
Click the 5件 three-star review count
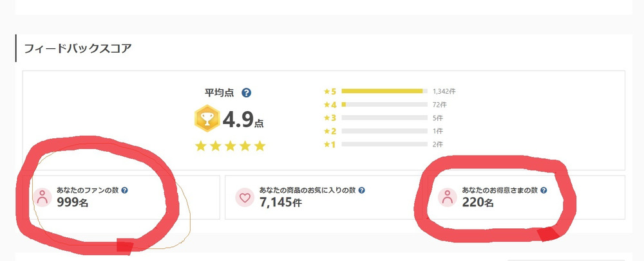coord(439,118)
